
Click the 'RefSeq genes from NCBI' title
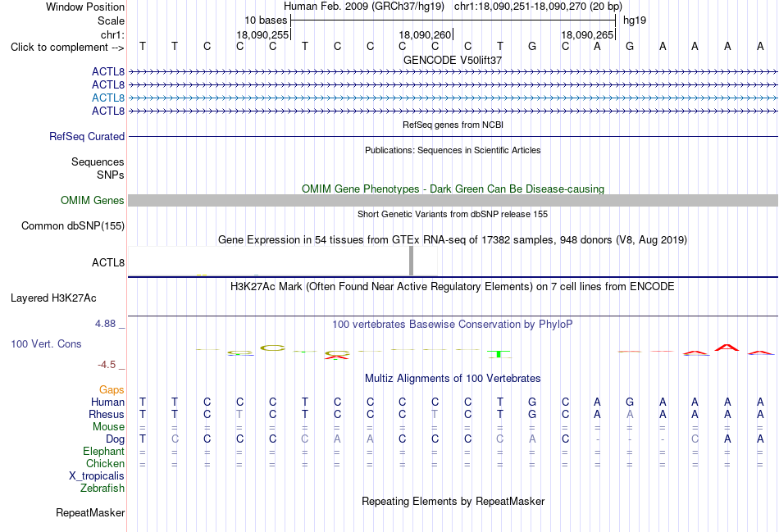(453, 125)
